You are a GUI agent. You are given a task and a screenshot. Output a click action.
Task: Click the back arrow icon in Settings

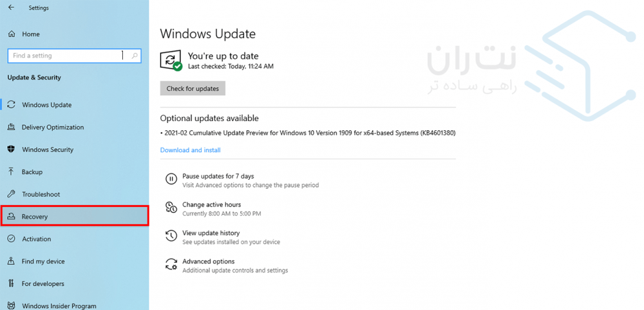point(11,8)
